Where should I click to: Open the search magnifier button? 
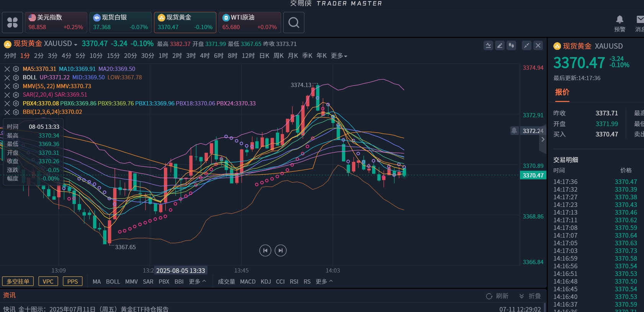click(x=294, y=23)
